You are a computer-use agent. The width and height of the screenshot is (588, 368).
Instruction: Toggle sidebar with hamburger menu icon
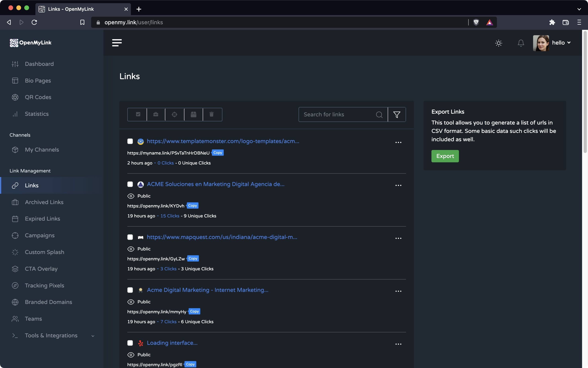click(x=117, y=43)
